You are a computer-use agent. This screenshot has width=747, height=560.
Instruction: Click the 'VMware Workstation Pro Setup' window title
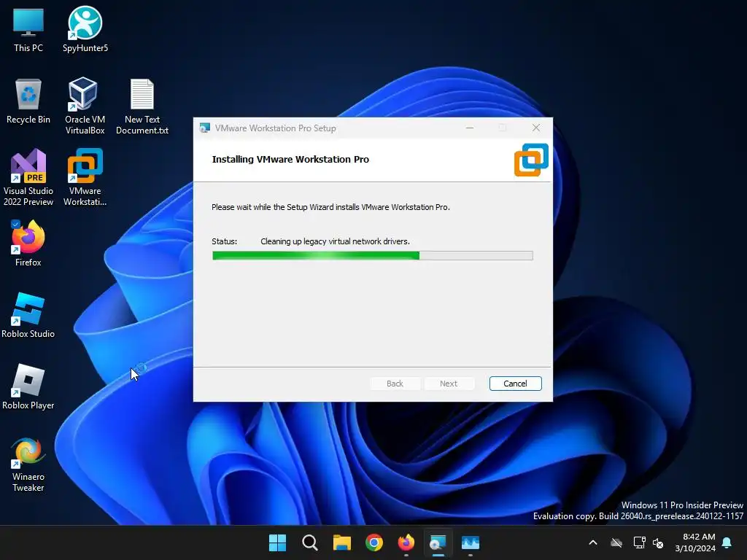click(x=275, y=128)
